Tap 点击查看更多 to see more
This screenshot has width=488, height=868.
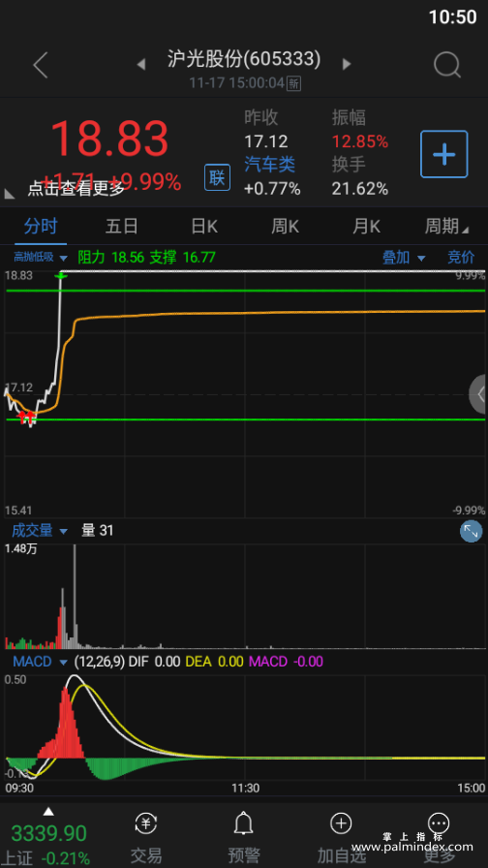tap(76, 189)
